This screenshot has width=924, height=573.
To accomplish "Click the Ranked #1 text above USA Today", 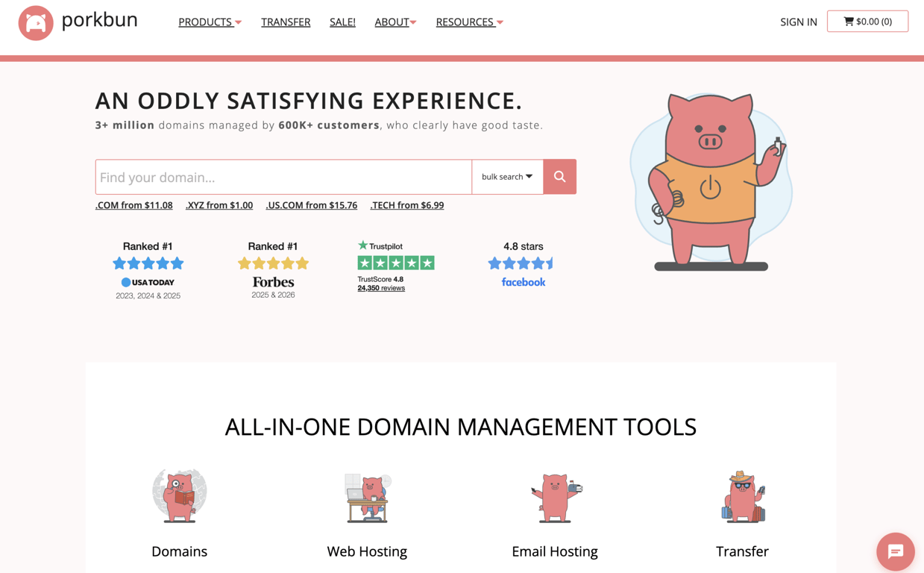I will tap(148, 246).
